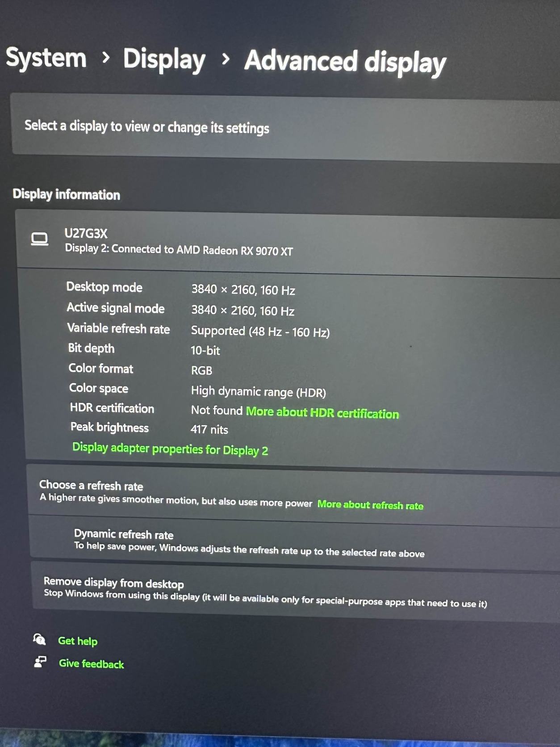The image size is (560, 747).
Task: Click the Advanced display page title
Action: (345, 62)
